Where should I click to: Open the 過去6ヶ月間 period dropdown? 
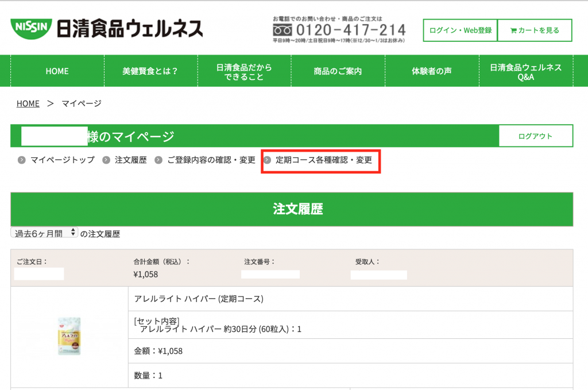(x=44, y=233)
